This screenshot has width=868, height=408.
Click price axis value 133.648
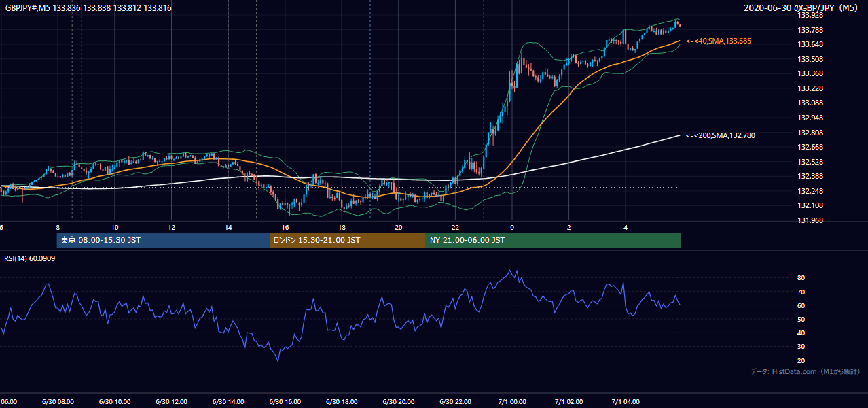point(810,44)
